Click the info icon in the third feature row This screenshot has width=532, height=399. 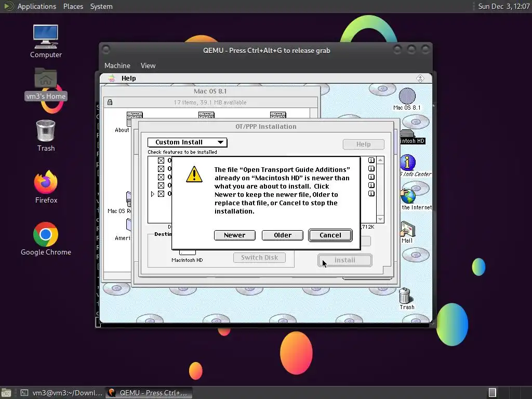(371, 177)
